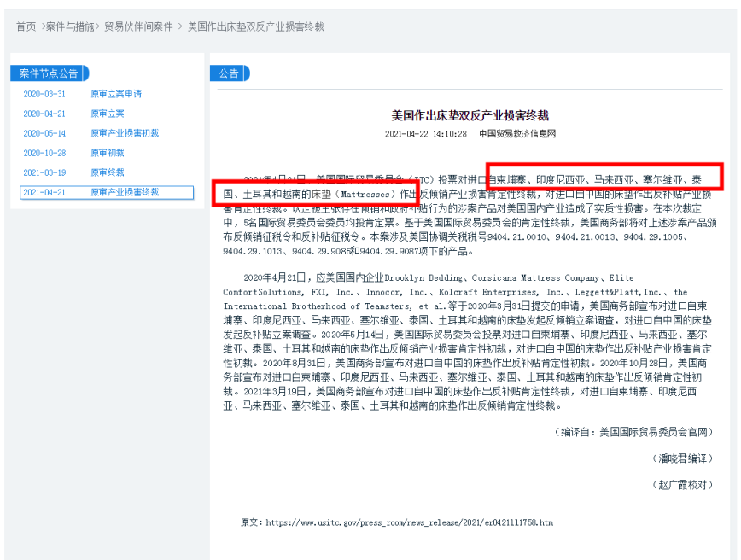
Task: Open the 原审终裁 ruling announcement
Action: point(107,172)
